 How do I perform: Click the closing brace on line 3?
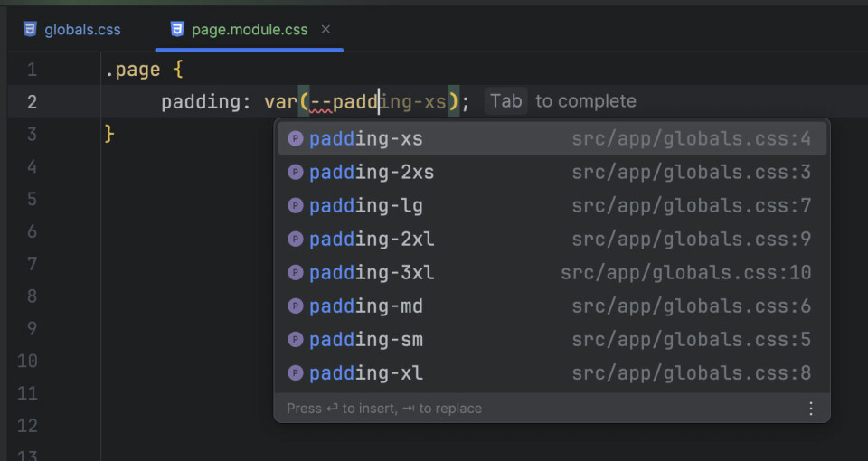point(109,134)
